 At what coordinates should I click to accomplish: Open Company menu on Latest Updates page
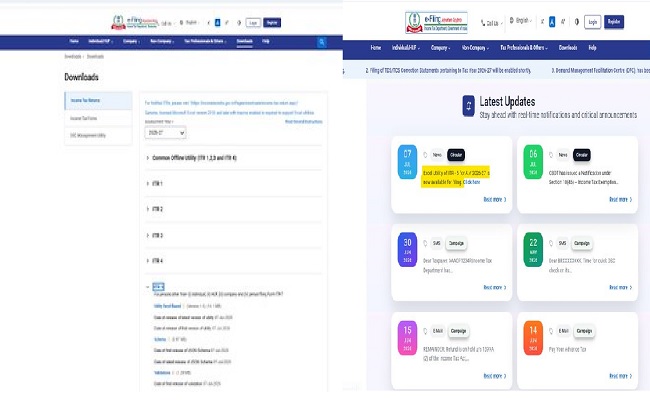pos(440,48)
